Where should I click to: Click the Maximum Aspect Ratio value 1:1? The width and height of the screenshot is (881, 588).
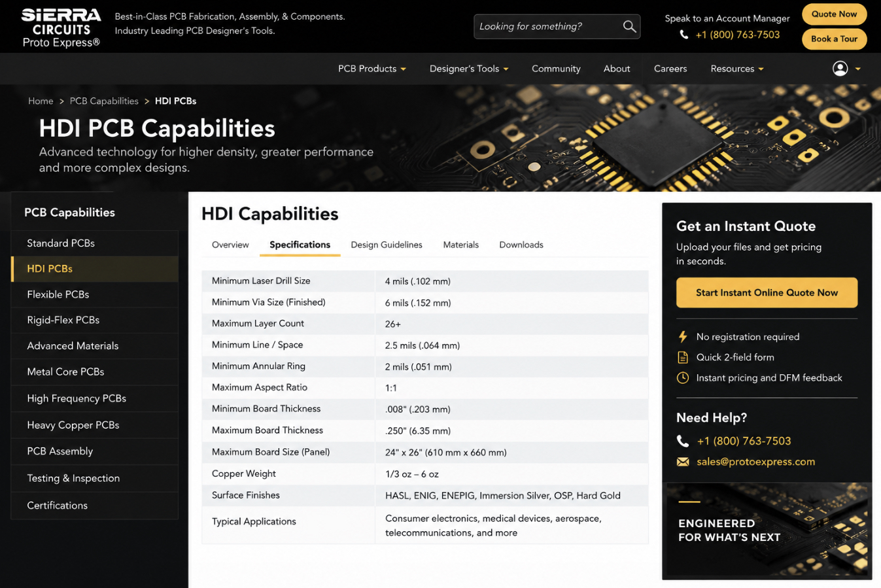coord(391,388)
